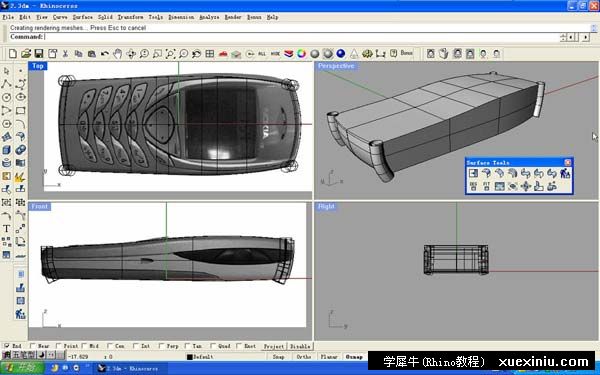Select the Pan hand tool

[117, 54]
